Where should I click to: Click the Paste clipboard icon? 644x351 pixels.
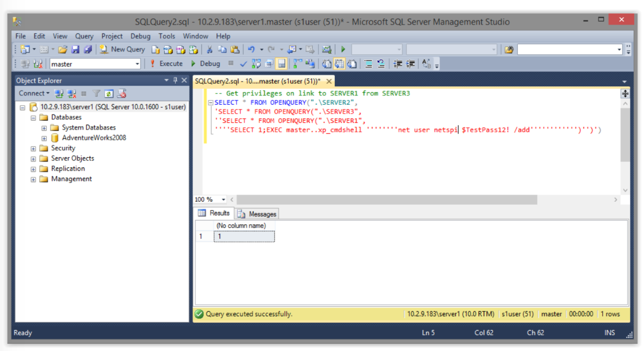(235, 49)
